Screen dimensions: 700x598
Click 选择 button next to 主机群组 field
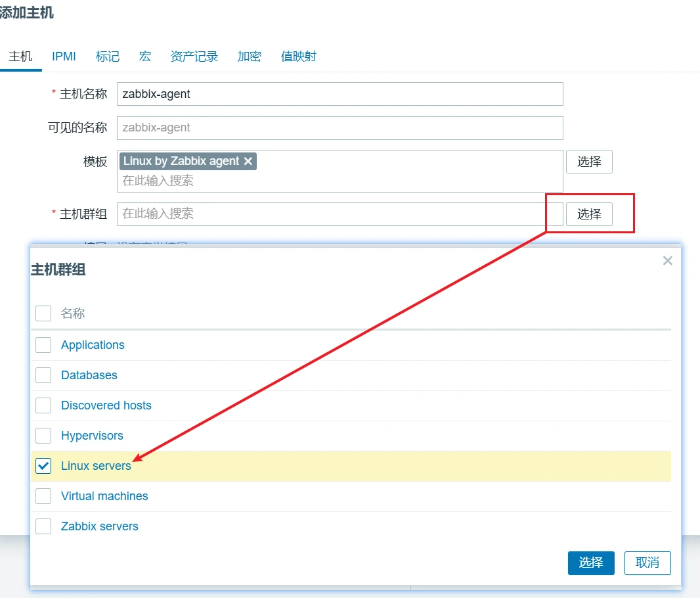[588, 214]
